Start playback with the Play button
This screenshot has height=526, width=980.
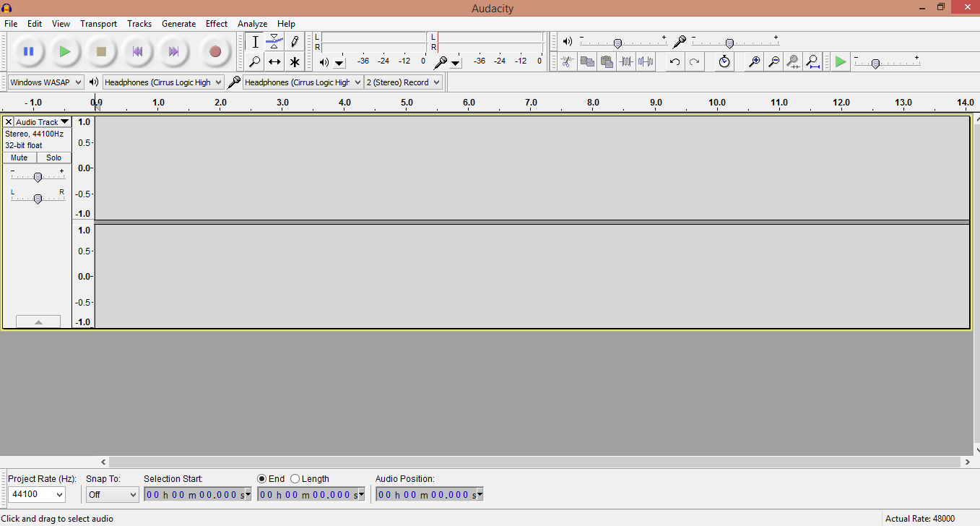65,51
